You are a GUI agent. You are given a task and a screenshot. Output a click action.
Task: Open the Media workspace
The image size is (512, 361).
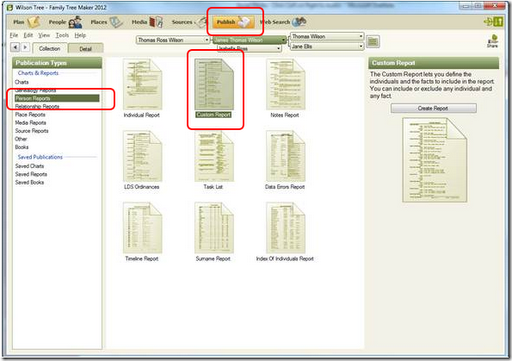[x=147, y=22]
